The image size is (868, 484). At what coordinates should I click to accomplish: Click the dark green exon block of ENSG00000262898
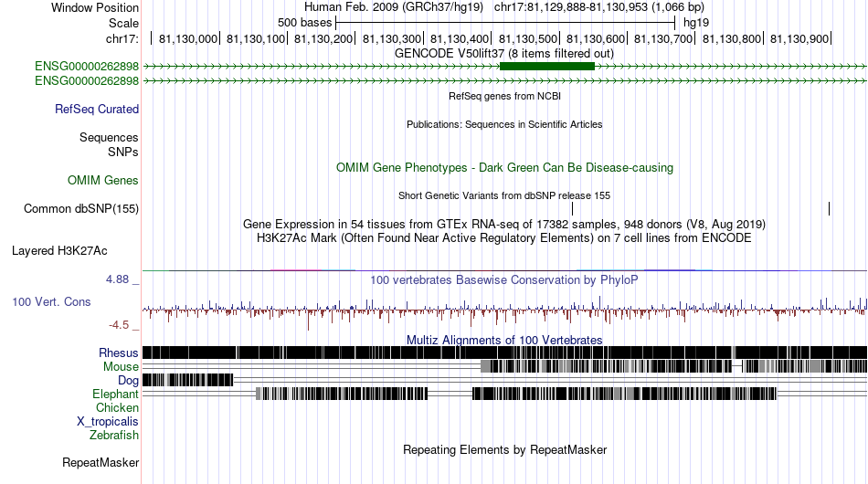point(547,67)
